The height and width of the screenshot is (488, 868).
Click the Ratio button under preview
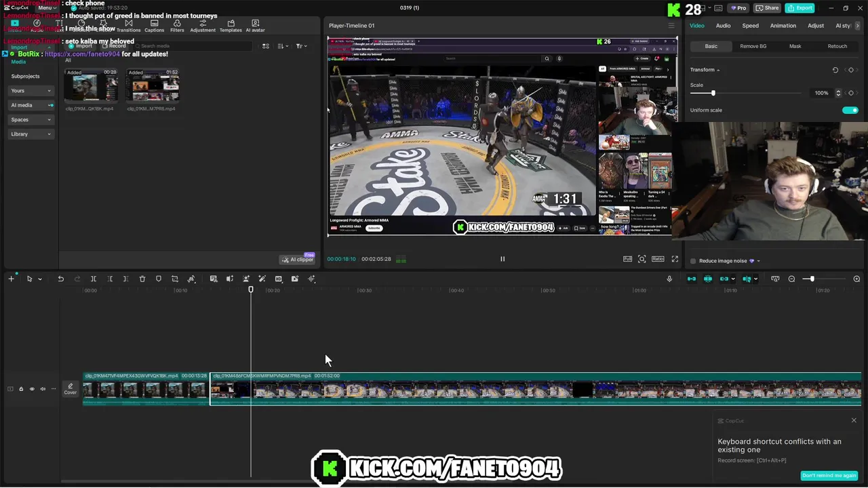coord(658,259)
